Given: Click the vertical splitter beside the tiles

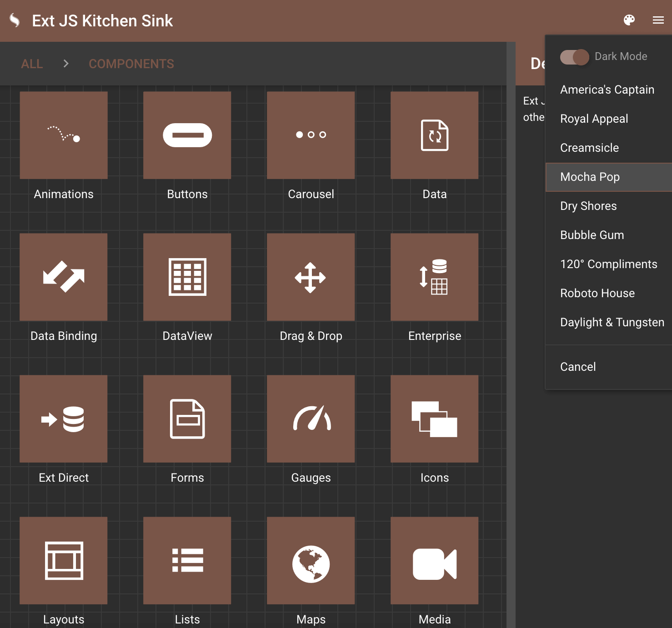Looking at the screenshot, I should (511, 335).
